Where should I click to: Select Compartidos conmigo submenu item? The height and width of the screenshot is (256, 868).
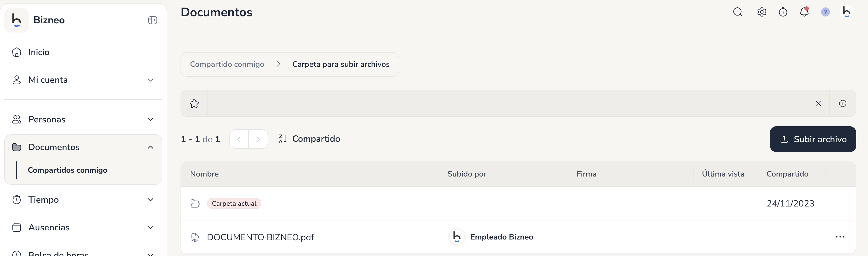click(67, 170)
